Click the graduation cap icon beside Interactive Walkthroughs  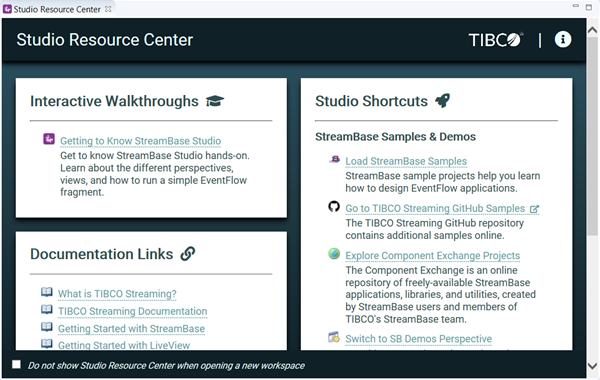point(215,101)
